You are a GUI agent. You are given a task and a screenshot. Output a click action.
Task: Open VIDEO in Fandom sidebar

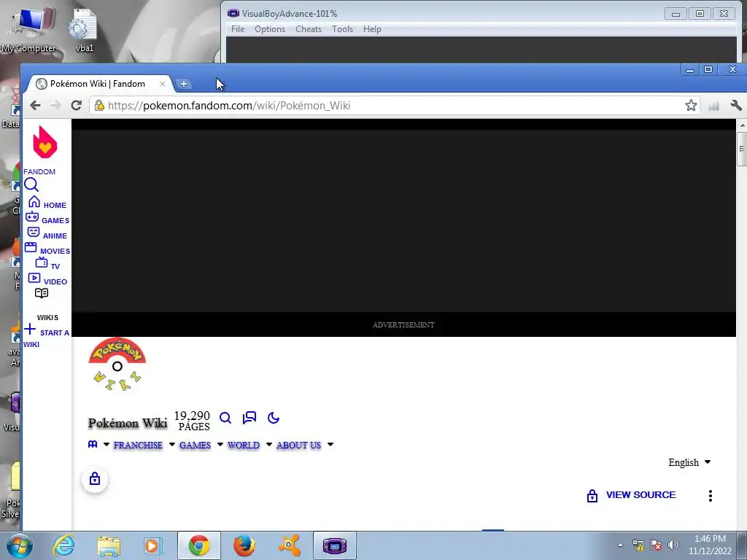[47, 279]
